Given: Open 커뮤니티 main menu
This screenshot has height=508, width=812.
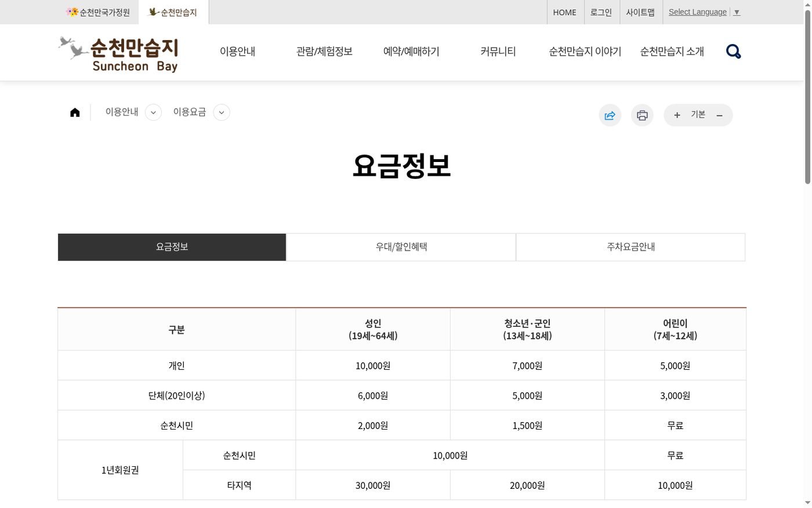Looking at the screenshot, I should tap(498, 52).
